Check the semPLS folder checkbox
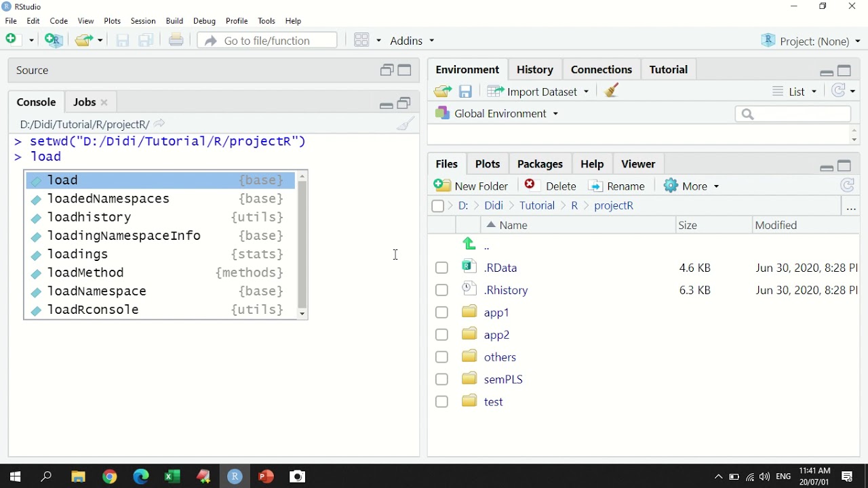868x488 pixels. (x=441, y=380)
